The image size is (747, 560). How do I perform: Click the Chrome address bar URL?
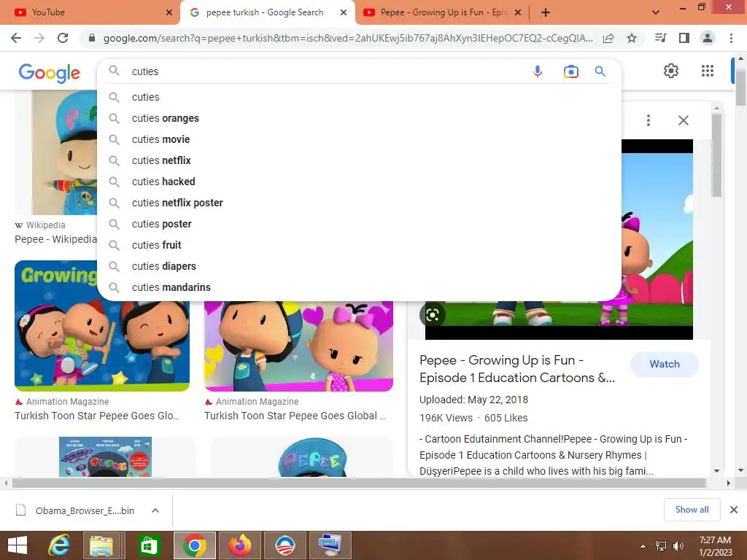pyautogui.click(x=348, y=38)
